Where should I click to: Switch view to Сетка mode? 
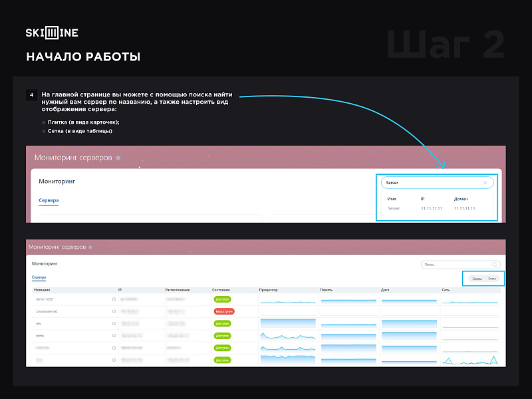click(492, 279)
